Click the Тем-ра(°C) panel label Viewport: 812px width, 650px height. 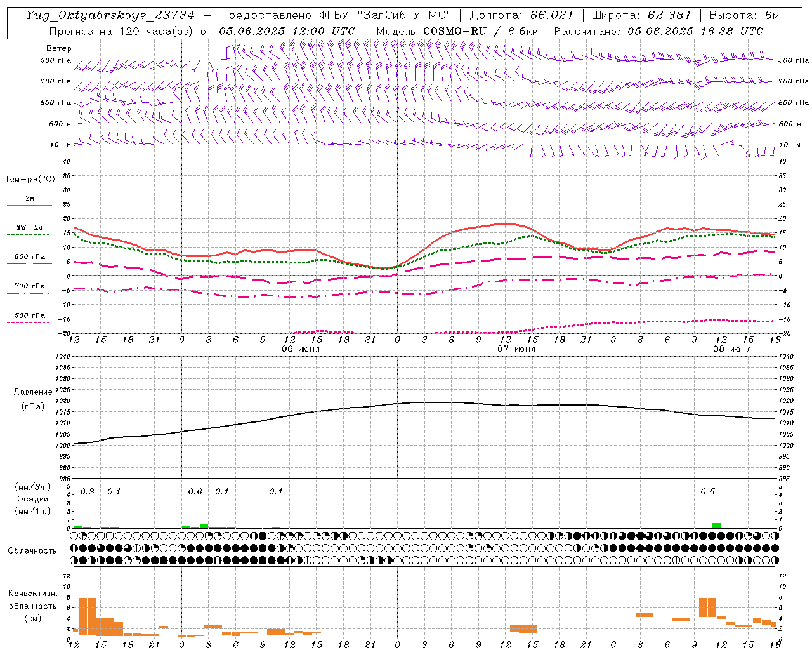tap(30, 180)
